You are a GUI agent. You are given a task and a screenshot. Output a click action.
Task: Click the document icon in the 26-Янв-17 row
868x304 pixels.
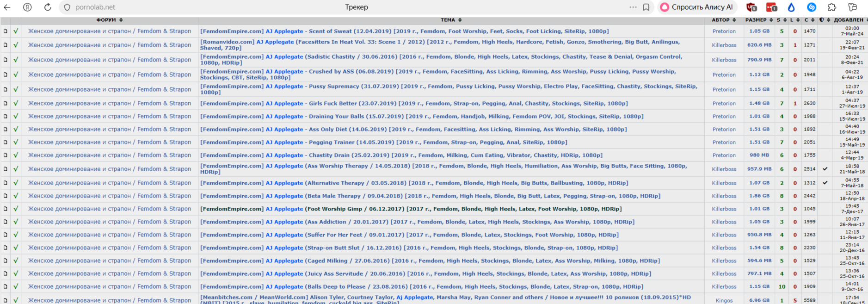5,222
